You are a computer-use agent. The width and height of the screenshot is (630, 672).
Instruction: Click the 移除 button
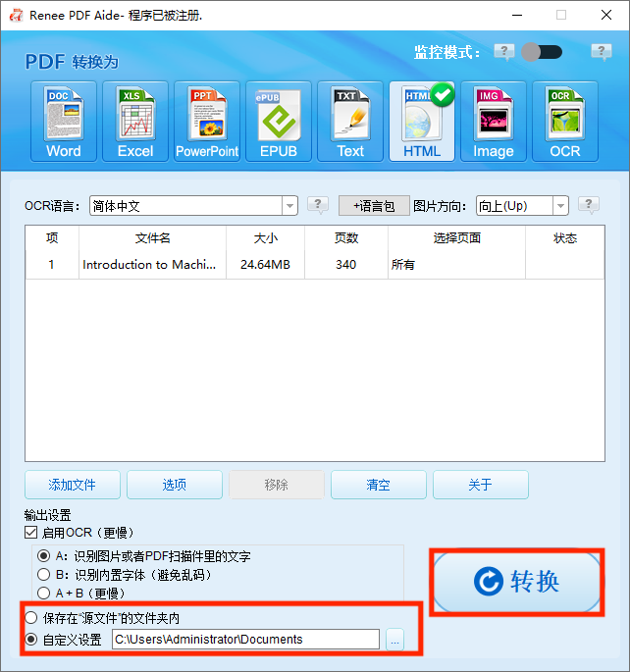(x=277, y=485)
